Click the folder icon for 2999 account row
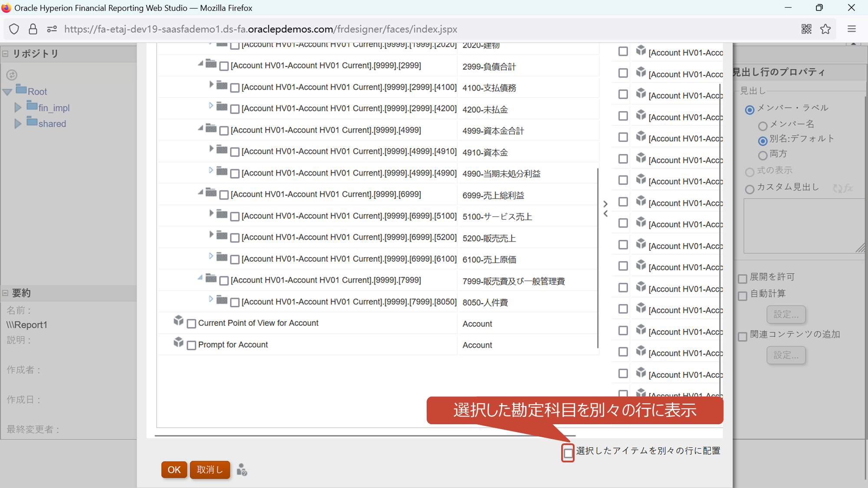The image size is (868, 488). [211, 64]
